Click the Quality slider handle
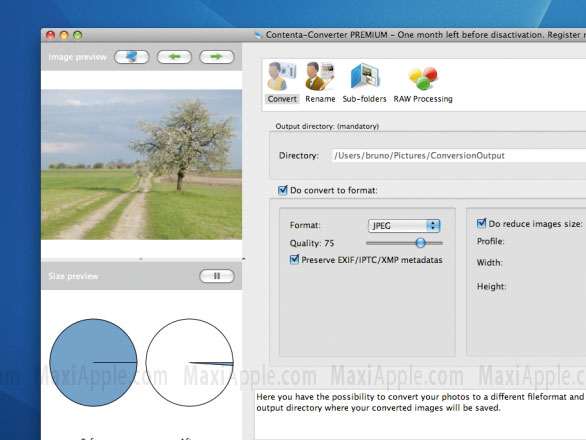This screenshot has width=586, height=440. click(420, 243)
